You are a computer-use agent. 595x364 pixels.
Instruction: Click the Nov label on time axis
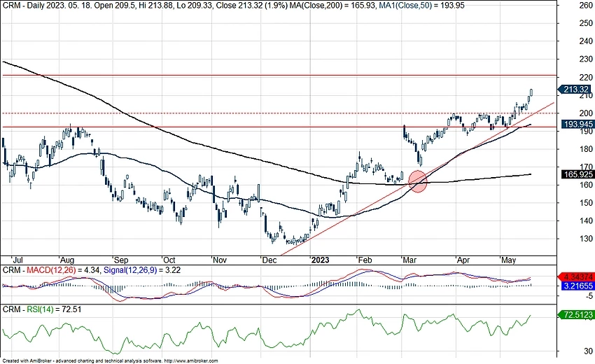(x=219, y=260)
